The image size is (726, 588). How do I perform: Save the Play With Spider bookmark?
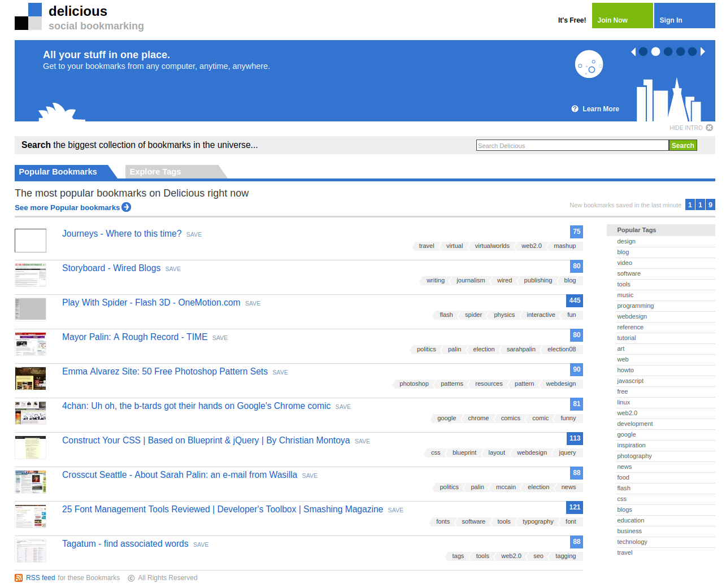[x=253, y=303]
